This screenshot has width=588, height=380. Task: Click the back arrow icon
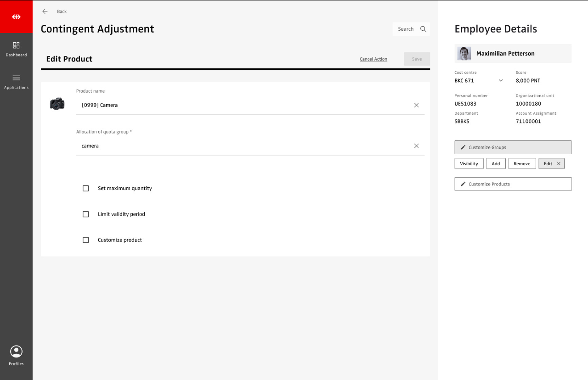45,11
